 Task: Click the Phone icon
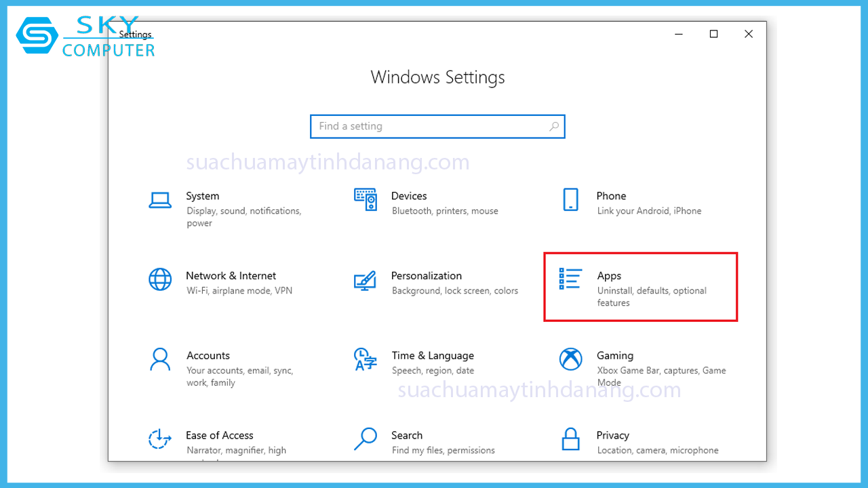[570, 200]
